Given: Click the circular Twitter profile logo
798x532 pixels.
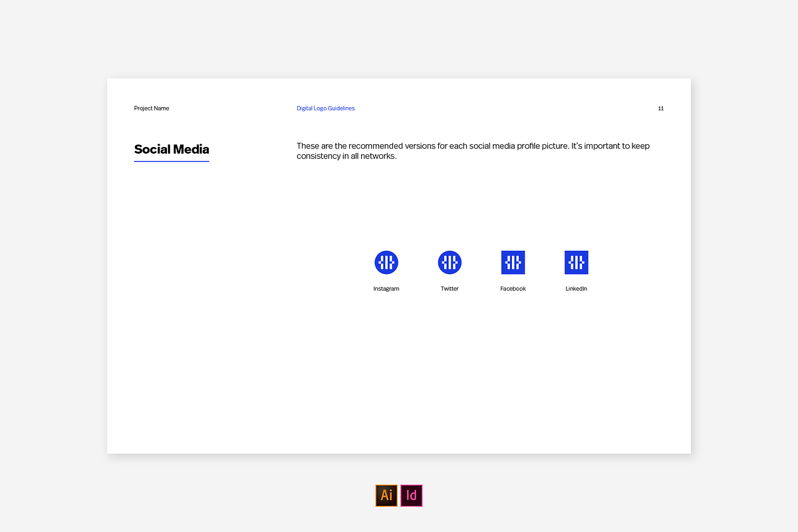Looking at the screenshot, I should point(450,263).
